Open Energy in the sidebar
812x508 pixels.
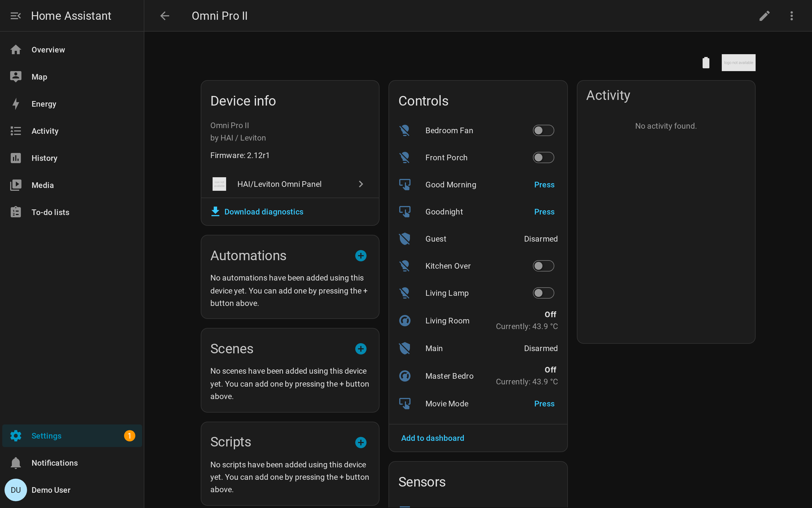pyautogui.click(x=72, y=104)
